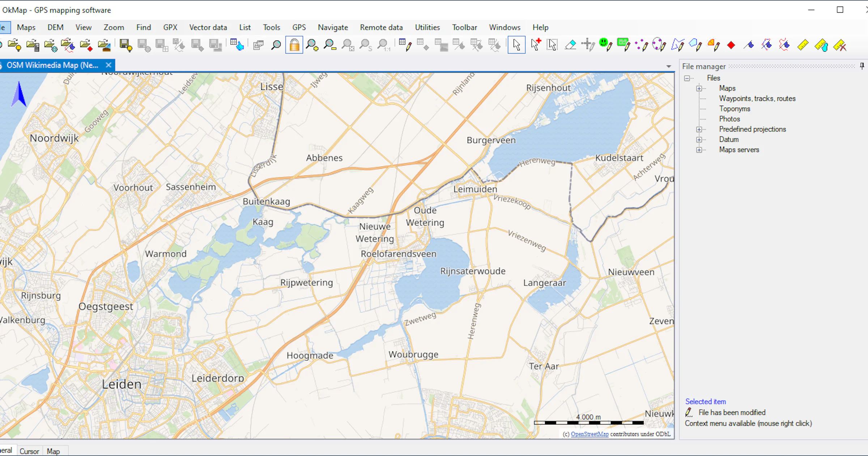Viewport: 868px width, 456px height.
Task: Open the DEM menu
Action: 55,28
